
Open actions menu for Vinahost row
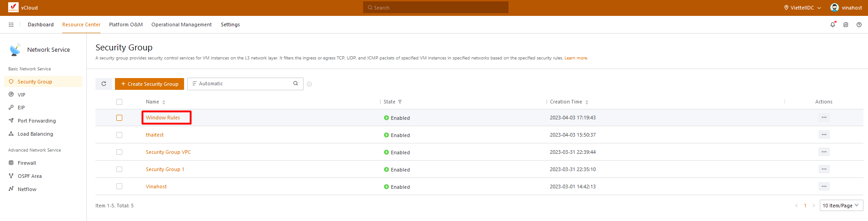point(823,187)
